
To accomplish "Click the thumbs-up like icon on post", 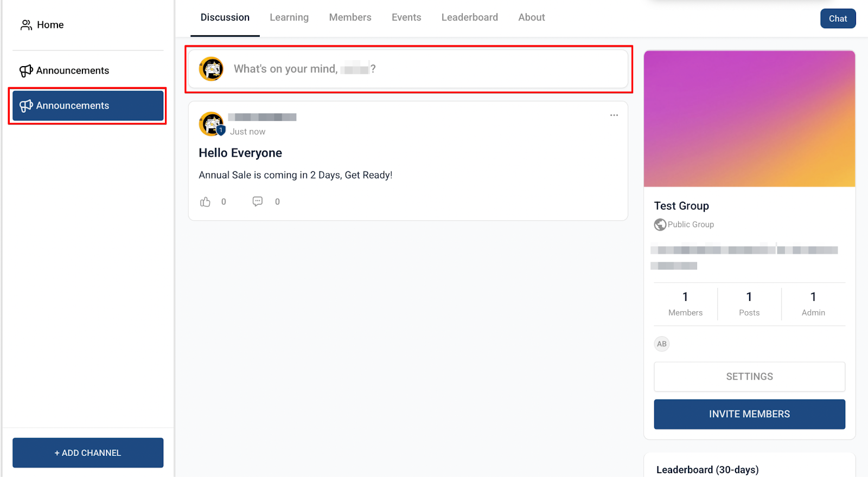I will (x=205, y=202).
